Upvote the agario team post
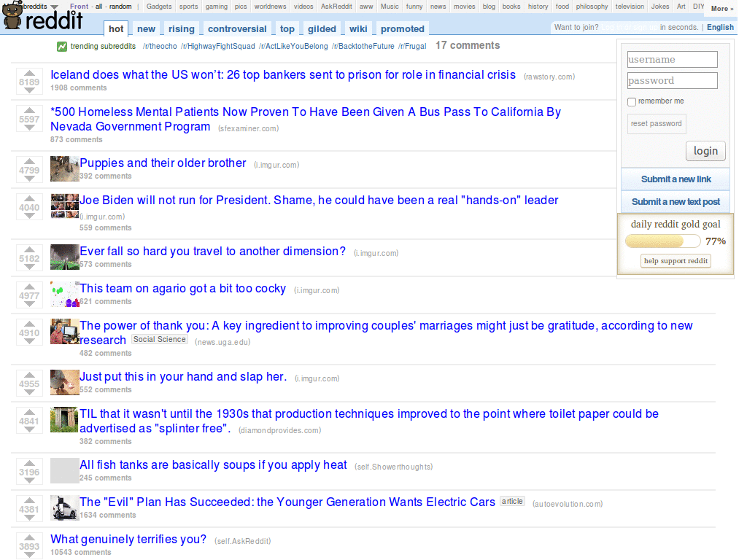 (29, 287)
